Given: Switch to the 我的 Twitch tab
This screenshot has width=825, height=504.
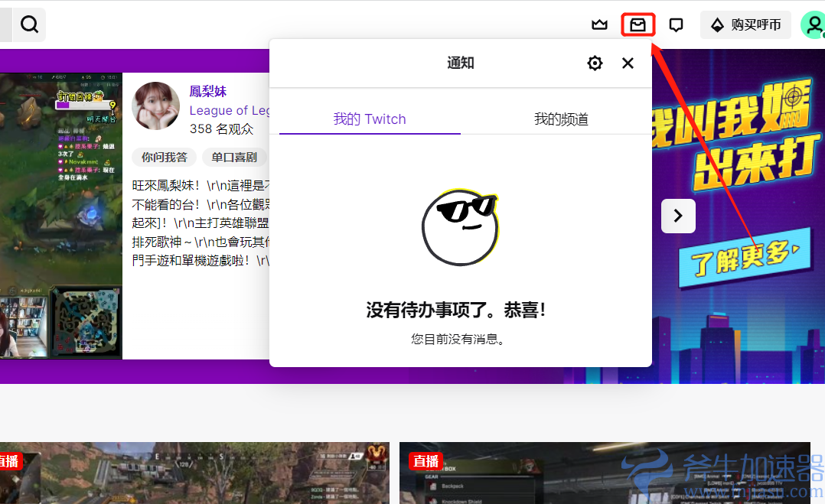Looking at the screenshot, I should (368, 119).
